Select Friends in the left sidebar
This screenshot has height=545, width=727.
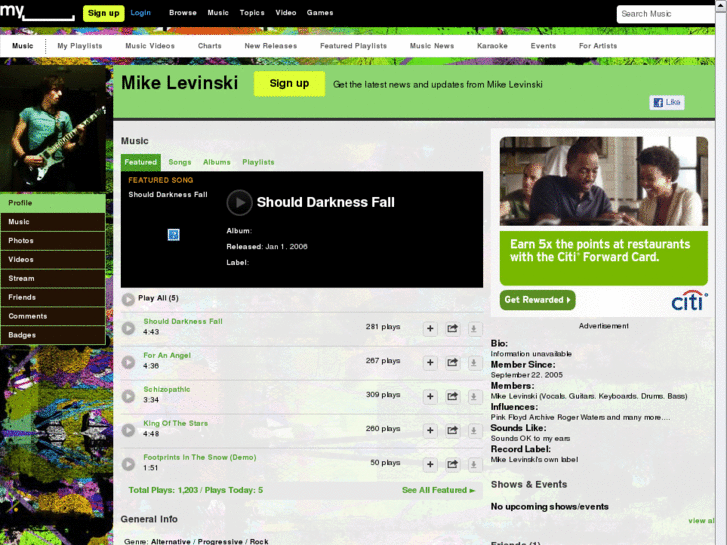53,297
